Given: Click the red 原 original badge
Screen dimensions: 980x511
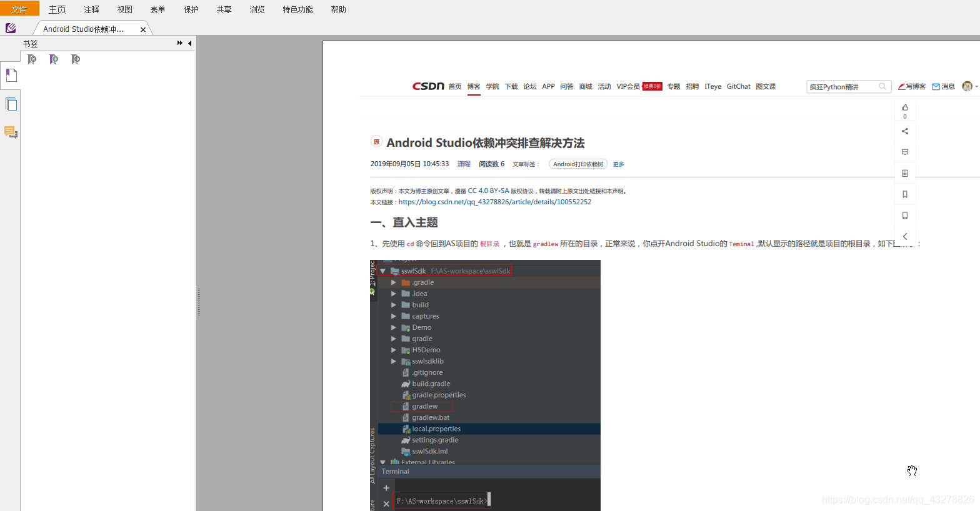Looking at the screenshot, I should coord(376,142).
